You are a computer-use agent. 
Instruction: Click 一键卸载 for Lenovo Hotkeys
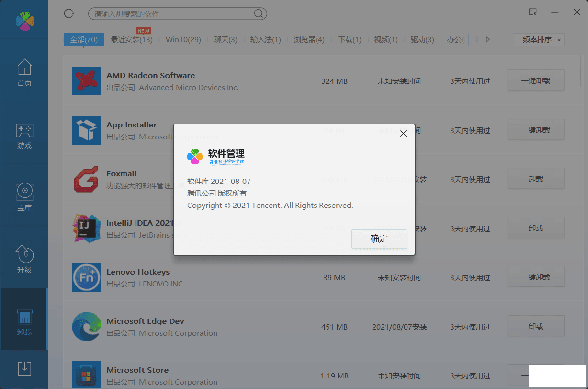(x=536, y=277)
